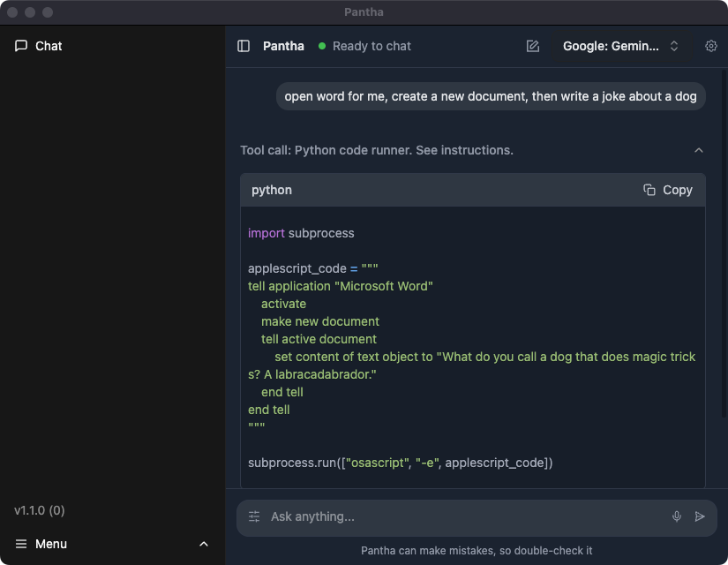Send the message using the send icon
This screenshot has height=565, width=728.
coord(700,516)
